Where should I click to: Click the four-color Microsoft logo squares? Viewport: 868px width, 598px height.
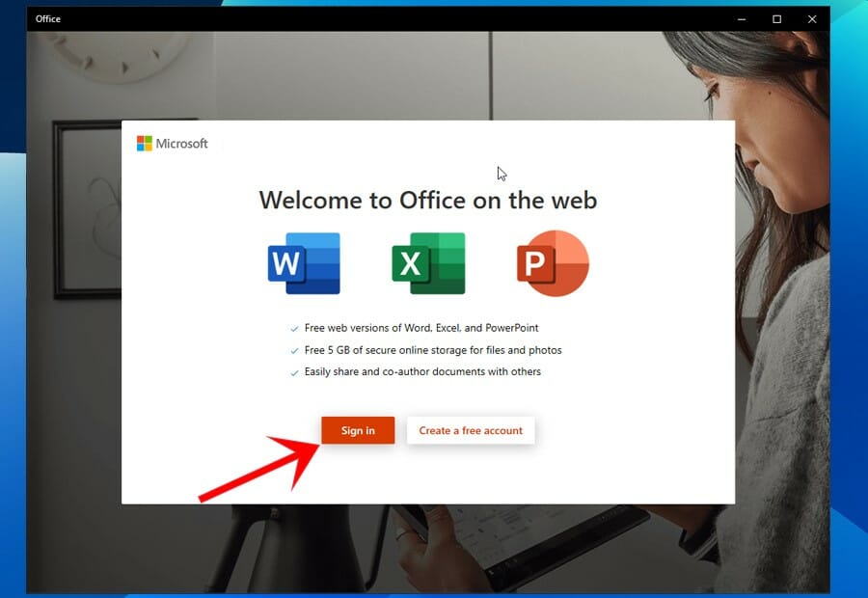(x=145, y=144)
